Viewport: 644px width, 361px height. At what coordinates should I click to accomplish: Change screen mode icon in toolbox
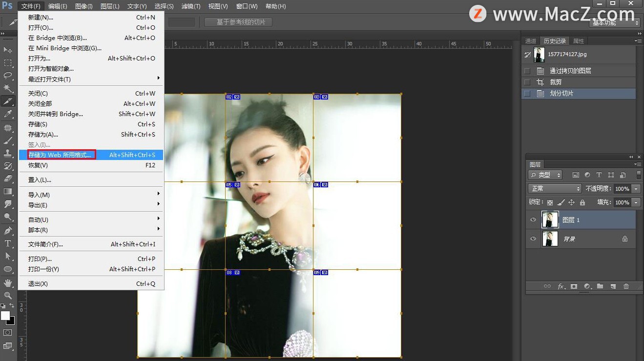(x=8, y=346)
